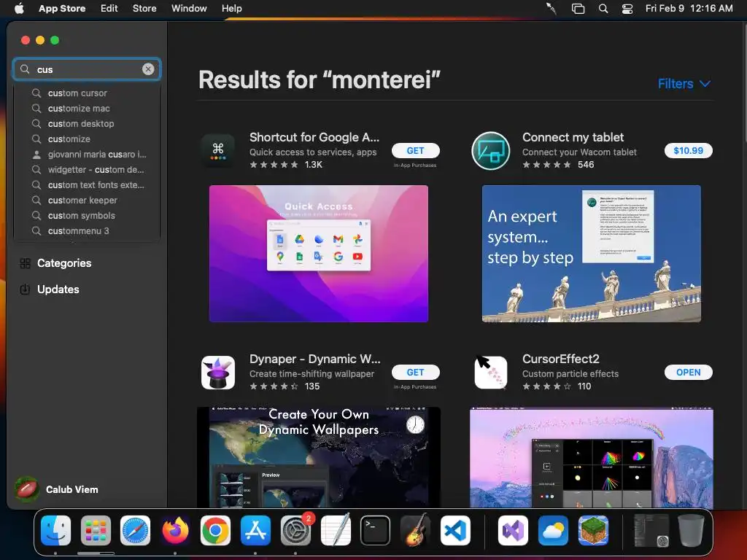This screenshot has width=747, height=560.
Task: Go to Updates in the sidebar
Action: [58, 289]
